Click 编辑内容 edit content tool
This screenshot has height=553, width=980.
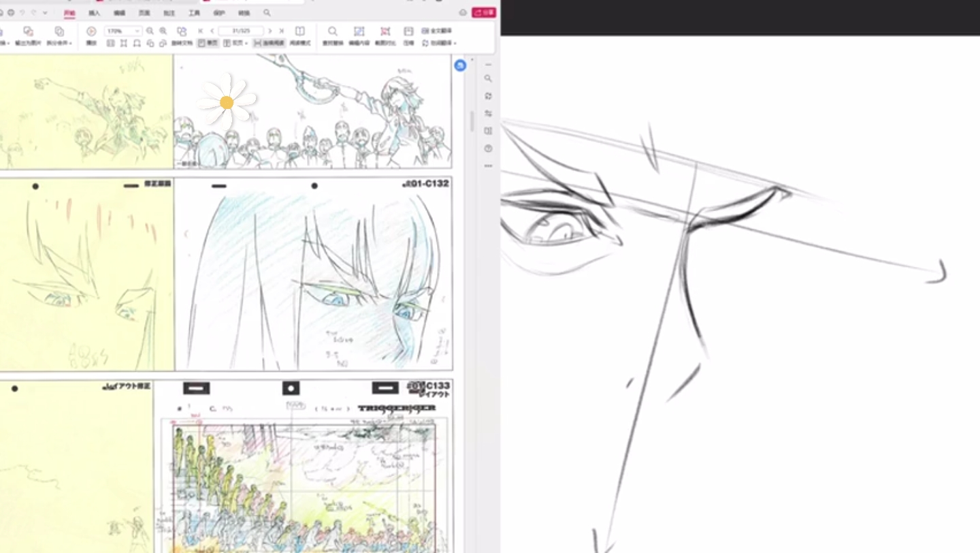coord(359,36)
